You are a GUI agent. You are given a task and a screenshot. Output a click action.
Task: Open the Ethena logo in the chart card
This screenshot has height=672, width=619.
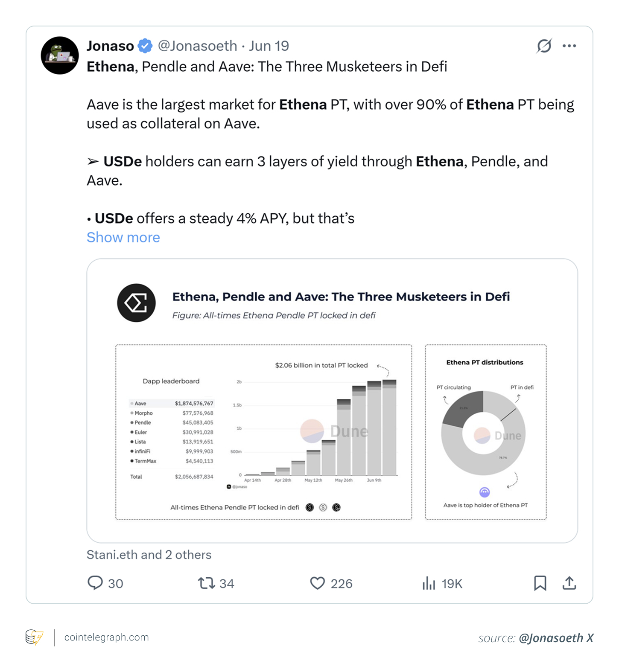[136, 303]
